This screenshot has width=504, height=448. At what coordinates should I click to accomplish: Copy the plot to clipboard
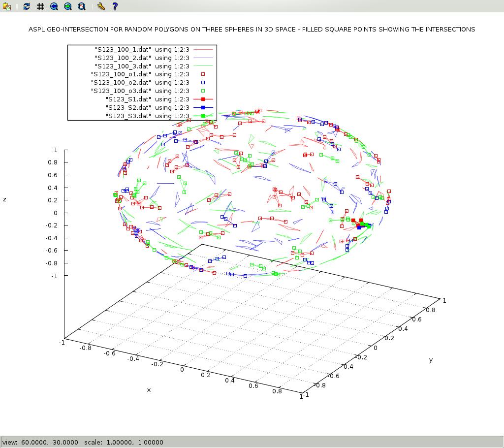(x=7, y=6)
